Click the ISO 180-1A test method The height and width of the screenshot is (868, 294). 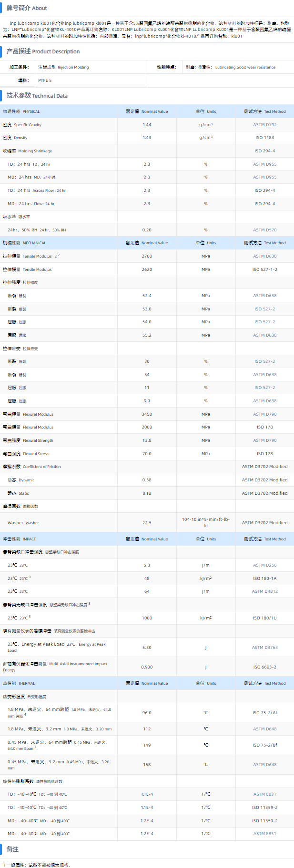pyautogui.click(x=264, y=579)
